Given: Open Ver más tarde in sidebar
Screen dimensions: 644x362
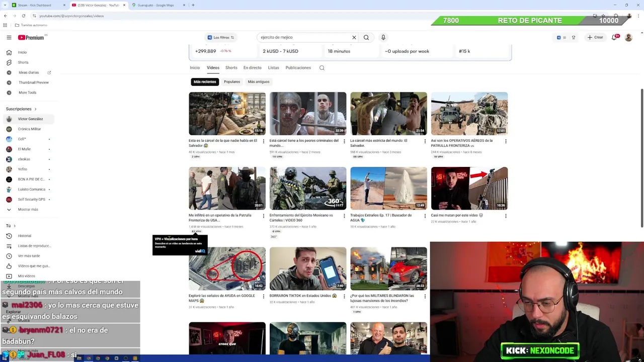Looking at the screenshot, I should tap(29, 256).
